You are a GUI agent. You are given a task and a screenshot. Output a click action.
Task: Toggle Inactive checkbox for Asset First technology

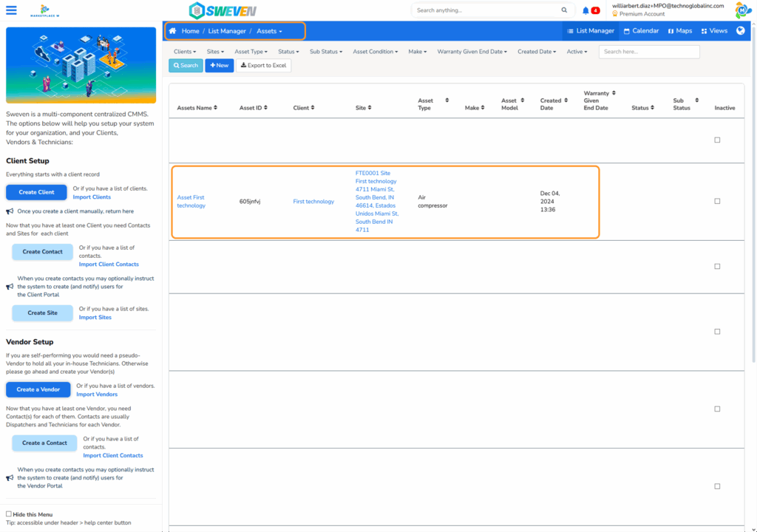tap(717, 201)
